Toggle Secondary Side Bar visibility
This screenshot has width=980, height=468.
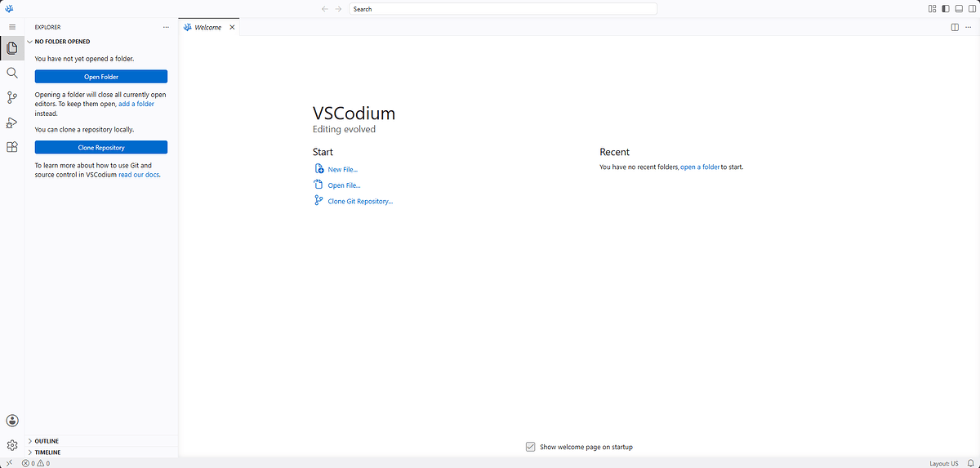(972, 9)
